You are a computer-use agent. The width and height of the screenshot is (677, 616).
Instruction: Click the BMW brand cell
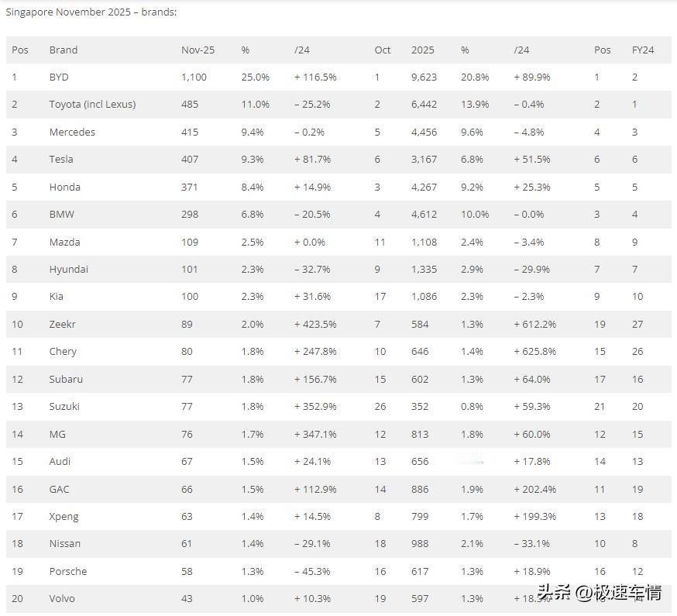[x=62, y=215]
